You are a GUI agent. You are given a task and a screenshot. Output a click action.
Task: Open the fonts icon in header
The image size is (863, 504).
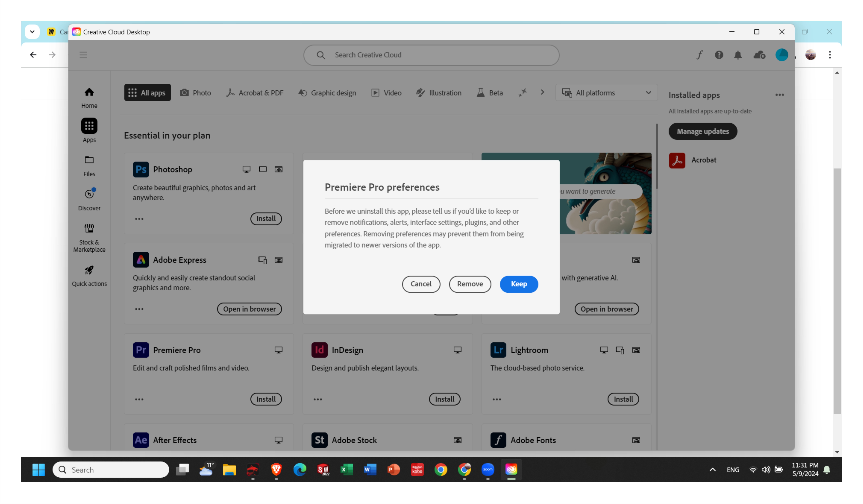point(700,55)
